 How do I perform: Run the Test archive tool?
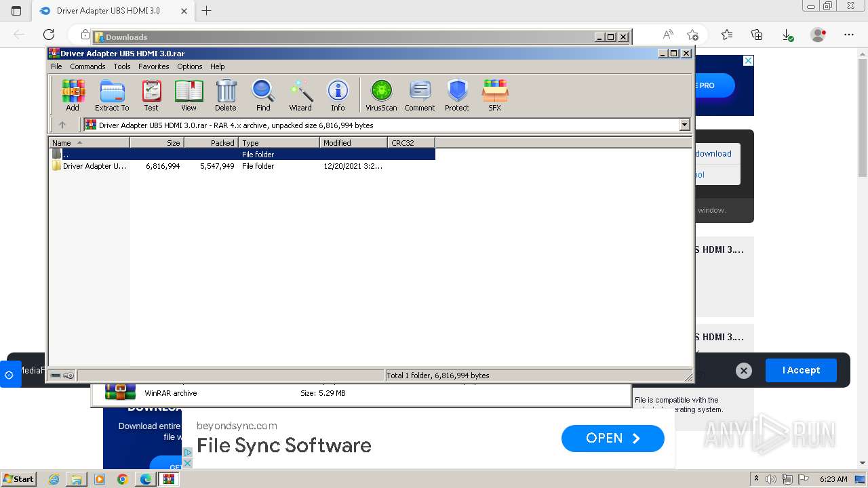point(151,95)
